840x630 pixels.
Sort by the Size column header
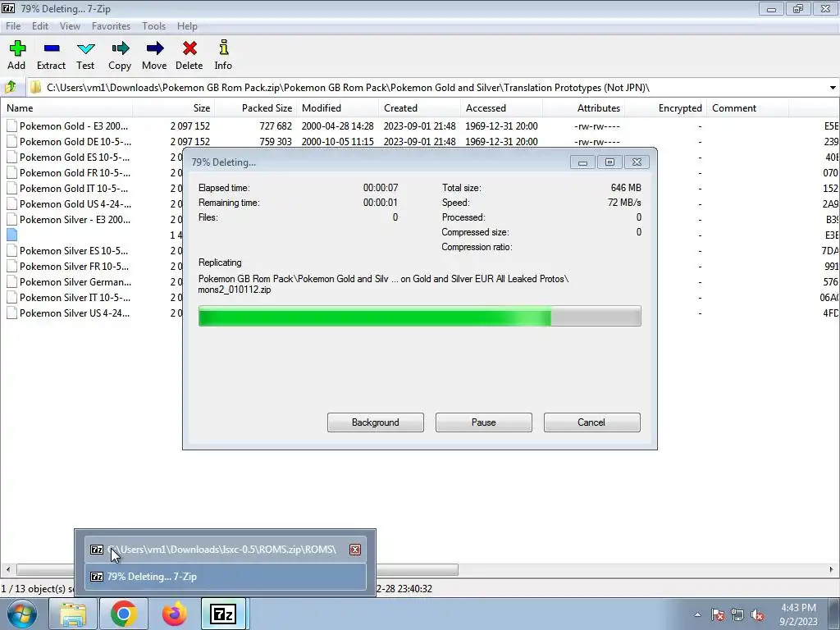point(174,107)
